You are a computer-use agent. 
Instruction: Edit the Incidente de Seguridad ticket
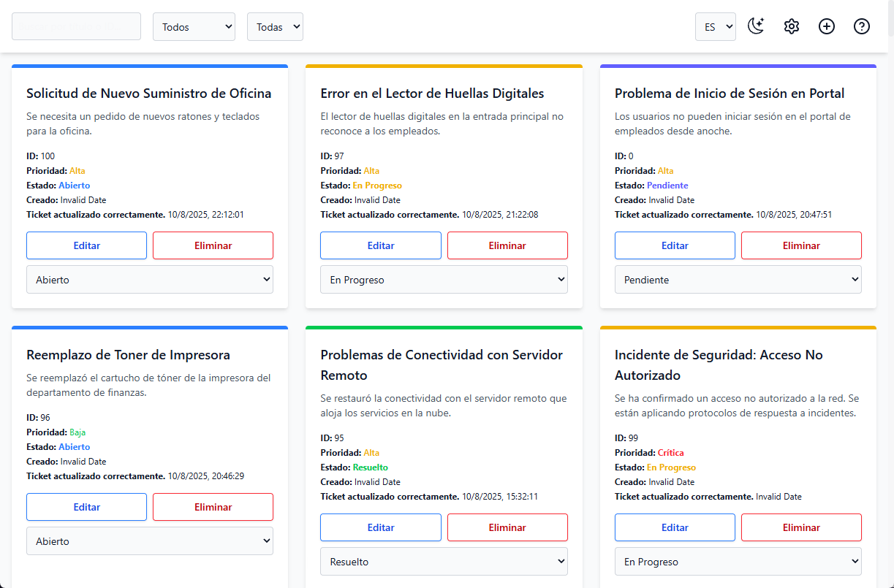[675, 527]
